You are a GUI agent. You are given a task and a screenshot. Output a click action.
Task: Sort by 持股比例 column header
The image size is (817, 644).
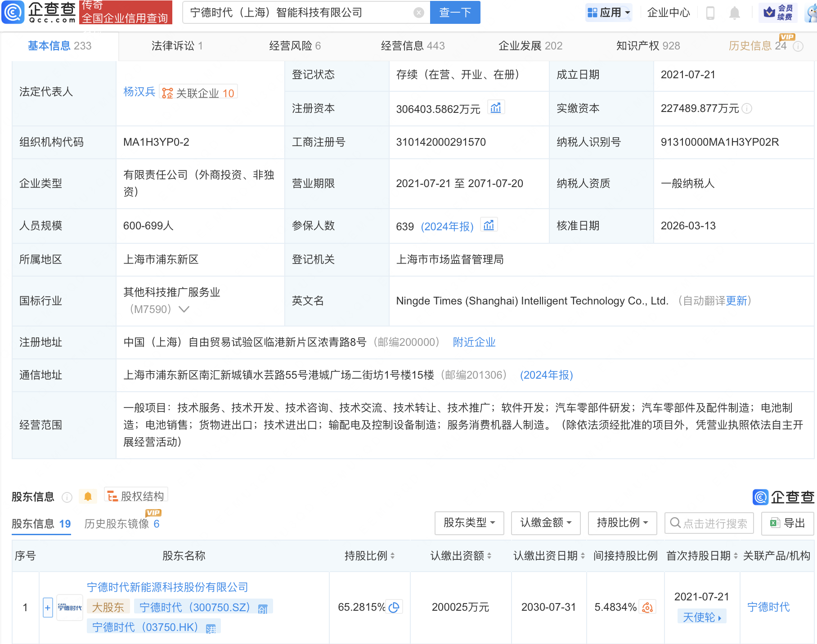(x=369, y=556)
